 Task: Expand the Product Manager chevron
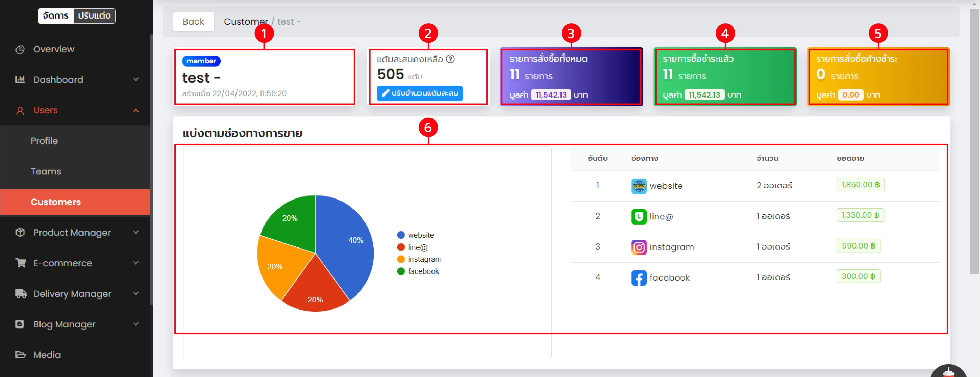coord(136,232)
